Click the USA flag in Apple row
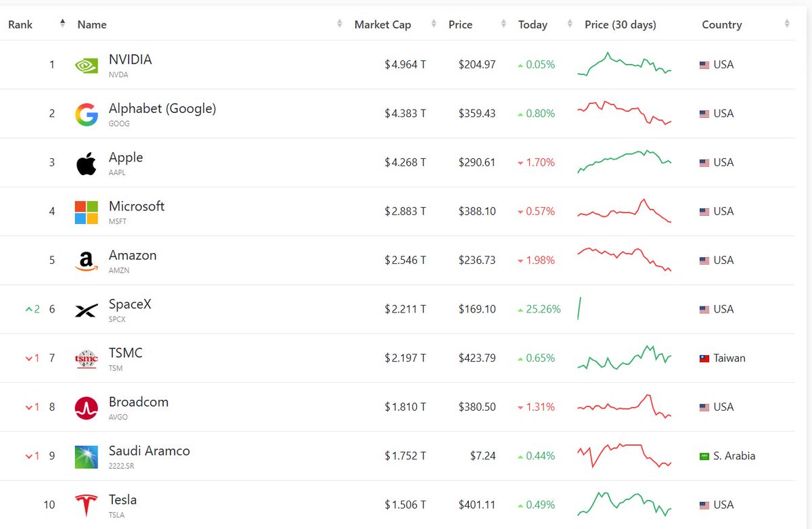This screenshot has height=529, width=812. pos(704,163)
